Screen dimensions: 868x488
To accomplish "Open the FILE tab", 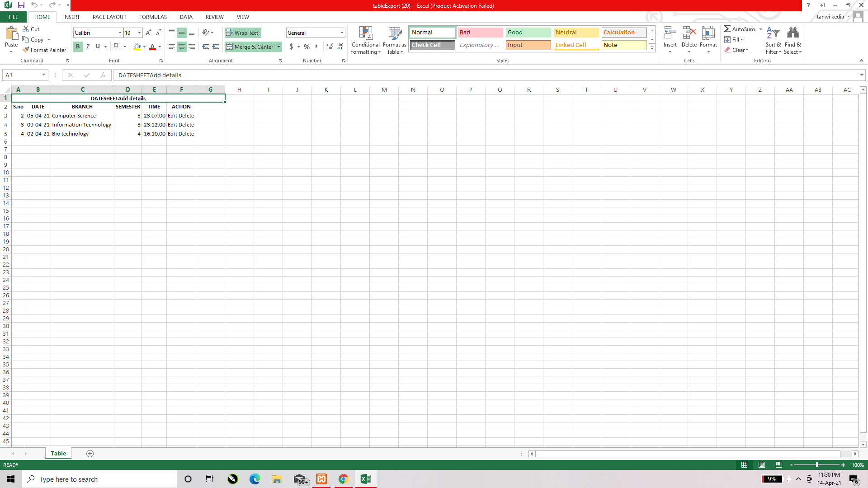I will click(x=14, y=17).
